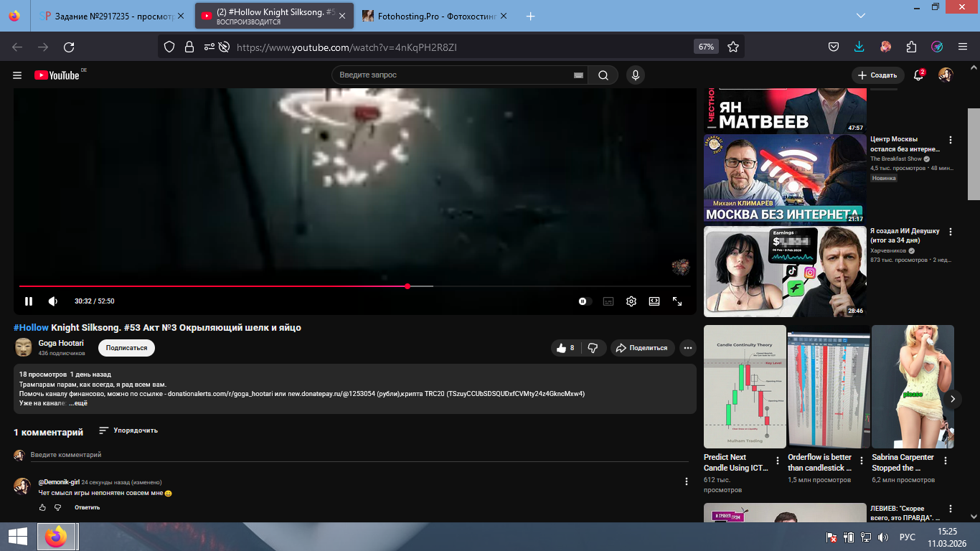Click "Поделиться" share button
Image resolution: width=980 pixels, height=551 pixels.
(x=642, y=348)
